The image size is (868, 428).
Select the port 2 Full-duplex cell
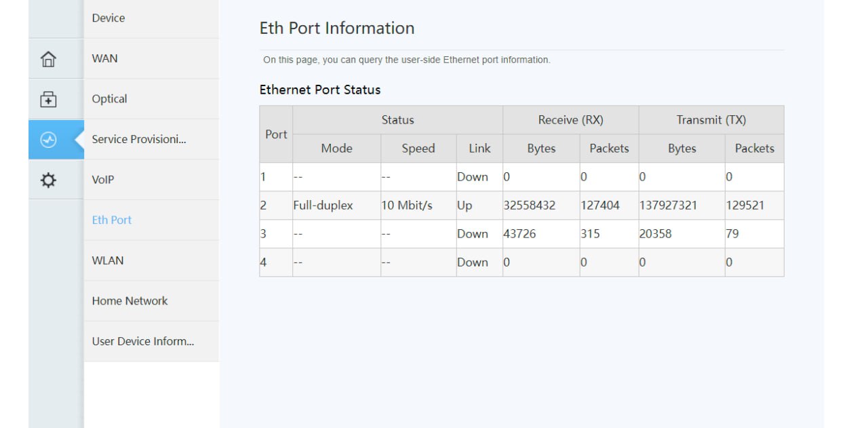click(x=323, y=206)
